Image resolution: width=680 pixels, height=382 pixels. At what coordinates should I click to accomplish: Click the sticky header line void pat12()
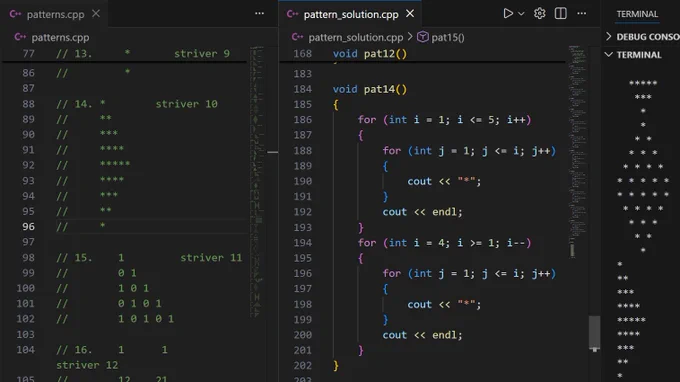pyautogui.click(x=370, y=53)
